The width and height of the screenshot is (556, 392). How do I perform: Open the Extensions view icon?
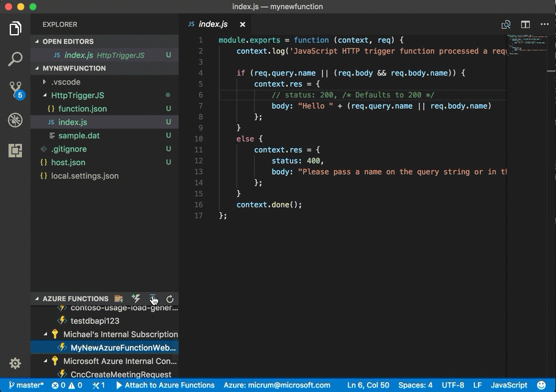point(15,151)
